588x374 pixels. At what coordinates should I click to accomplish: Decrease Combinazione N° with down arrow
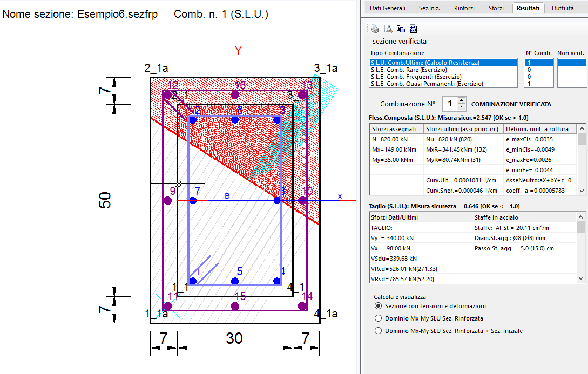tap(462, 107)
